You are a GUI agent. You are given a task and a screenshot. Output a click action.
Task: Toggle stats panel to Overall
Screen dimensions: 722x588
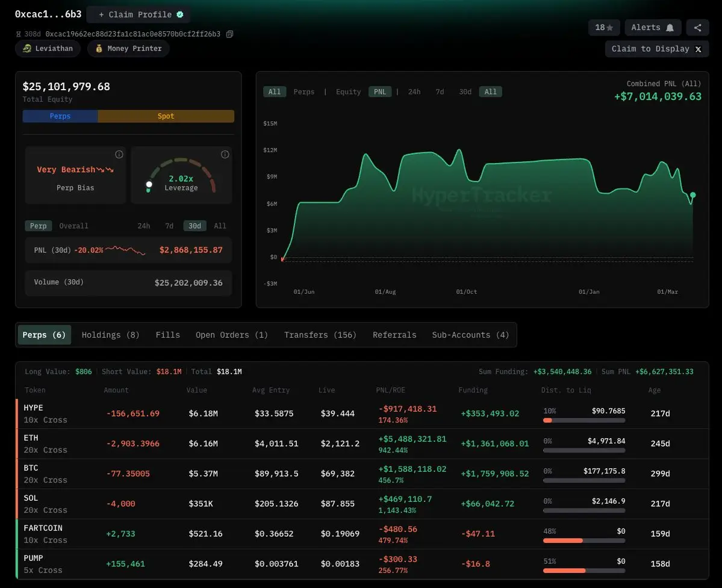[73, 226]
